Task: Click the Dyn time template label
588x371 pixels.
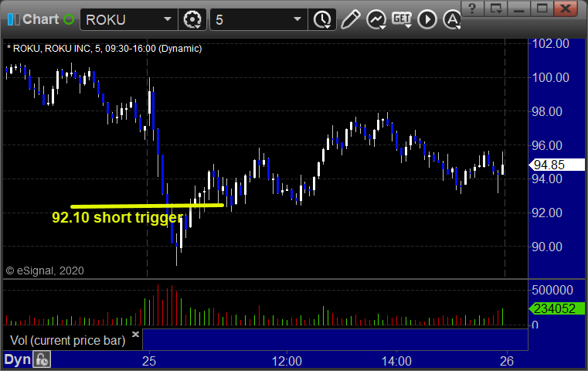Action: click(x=17, y=359)
